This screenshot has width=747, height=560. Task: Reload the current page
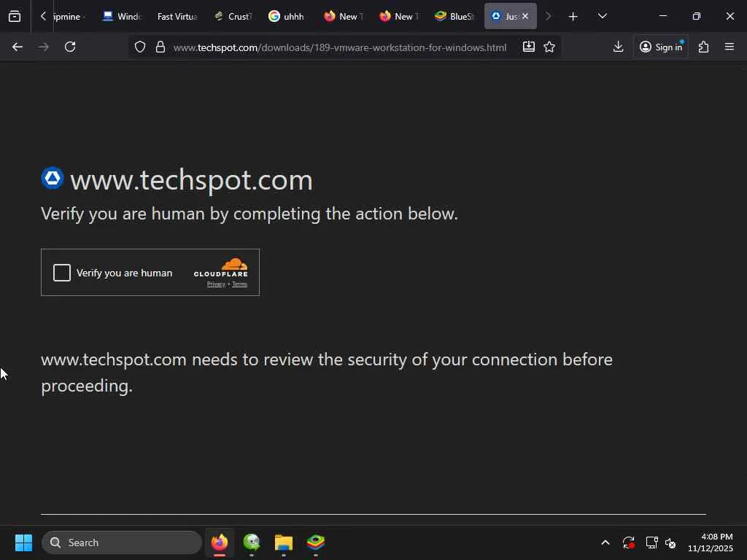pos(70,47)
